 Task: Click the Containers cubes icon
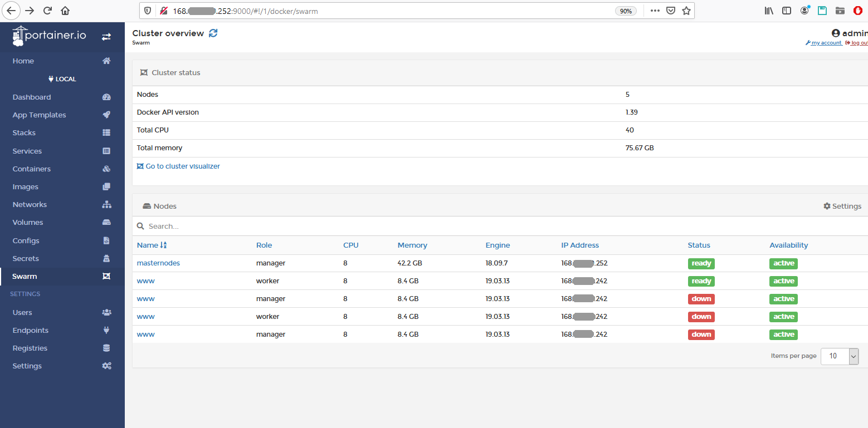[x=106, y=169]
